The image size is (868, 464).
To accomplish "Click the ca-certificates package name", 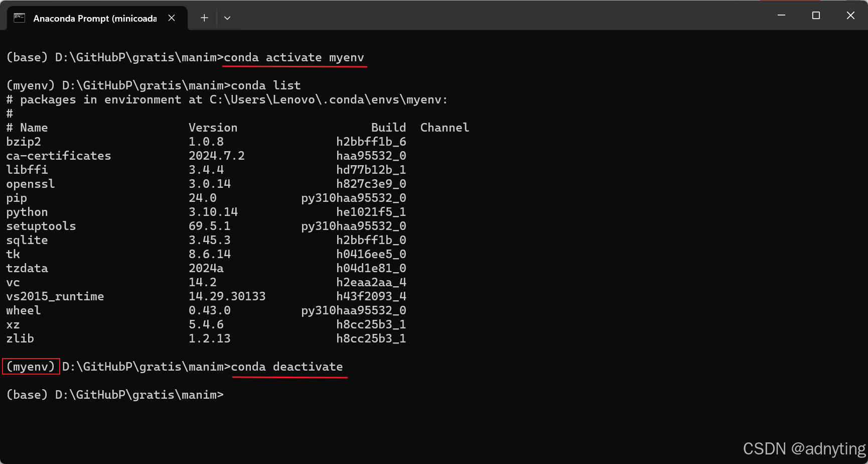I will click(x=59, y=156).
